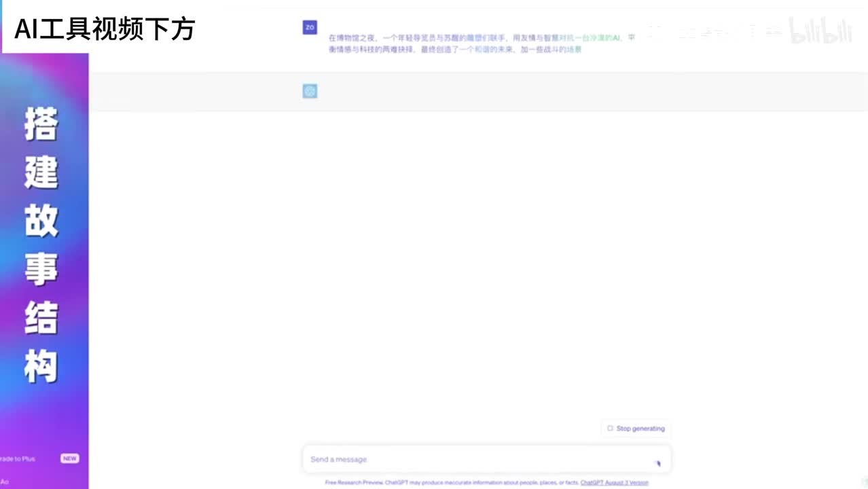Click the AI工具视频下方 title overlay
868x489 pixels.
pos(105,29)
